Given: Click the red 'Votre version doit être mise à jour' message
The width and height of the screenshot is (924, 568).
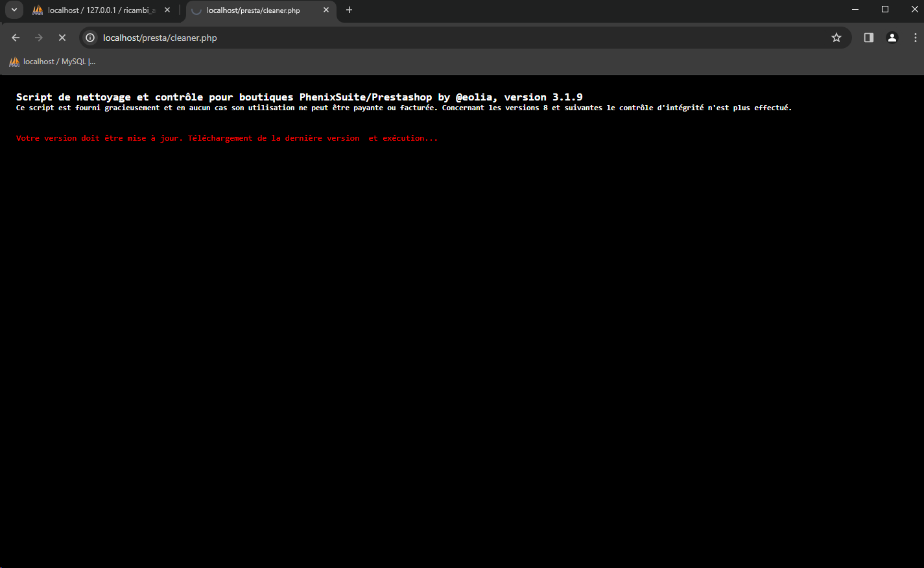Looking at the screenshot, I should pos(227,138).
